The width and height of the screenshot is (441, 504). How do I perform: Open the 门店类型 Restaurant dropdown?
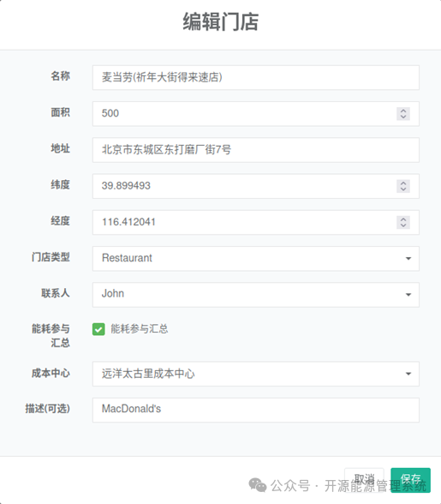point(256,259)
